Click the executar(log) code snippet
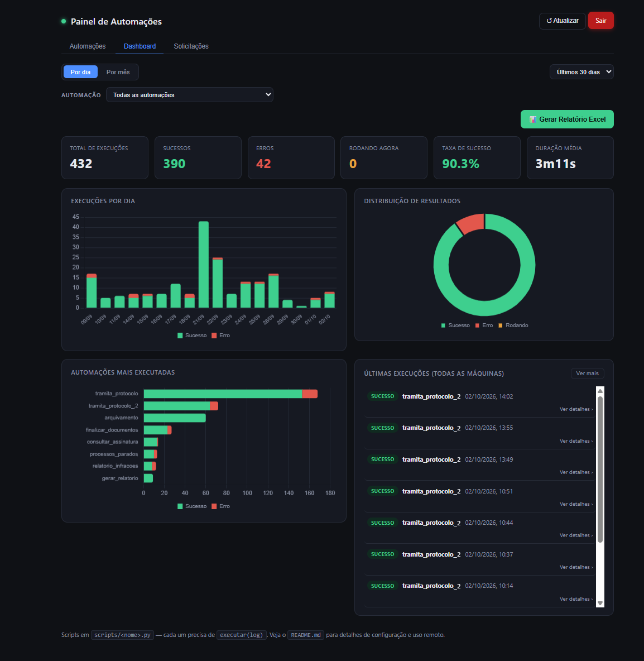The image size is (644, 661). point(242,635)
